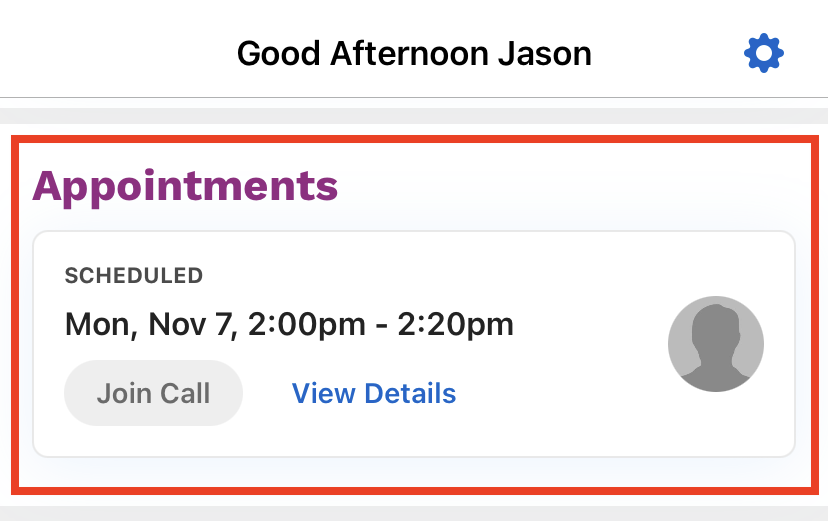Join the 2:00pm call via gray pill button

pyautogui.click(x=153, y=393)
